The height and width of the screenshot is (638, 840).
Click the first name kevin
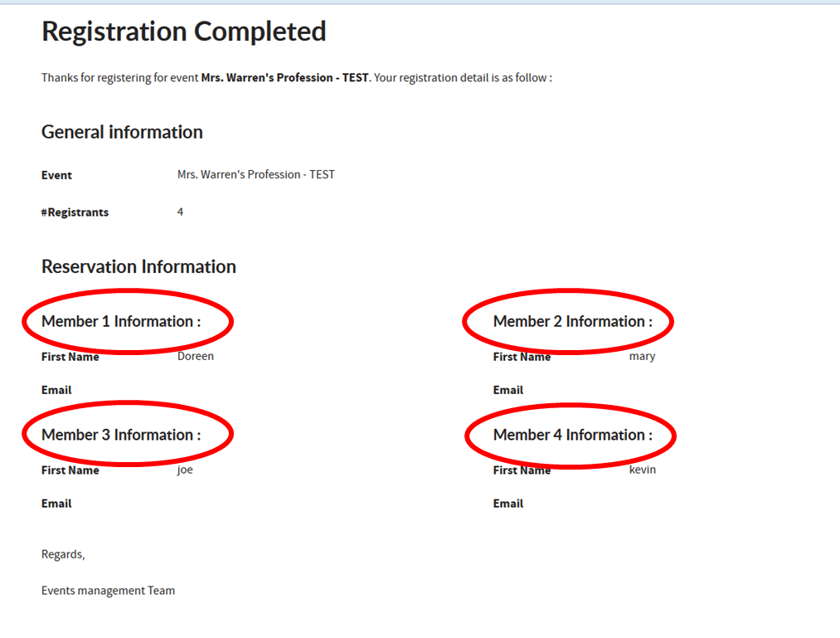coord(642,470)
